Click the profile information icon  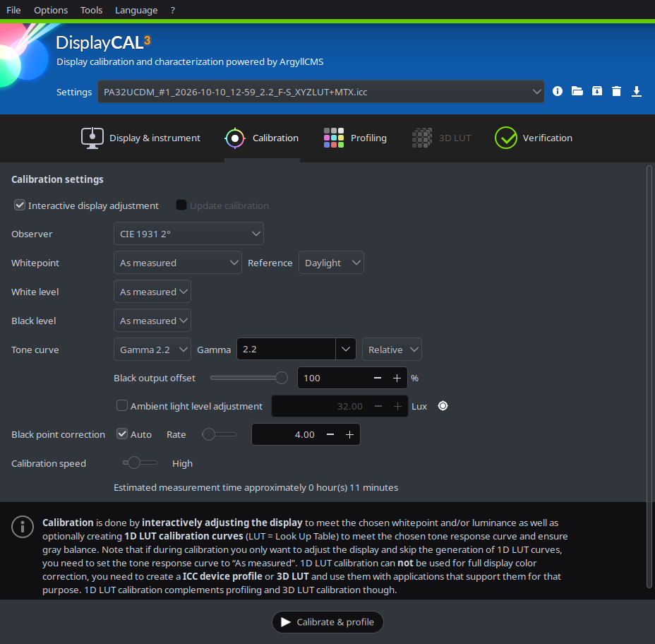[558, 91]
